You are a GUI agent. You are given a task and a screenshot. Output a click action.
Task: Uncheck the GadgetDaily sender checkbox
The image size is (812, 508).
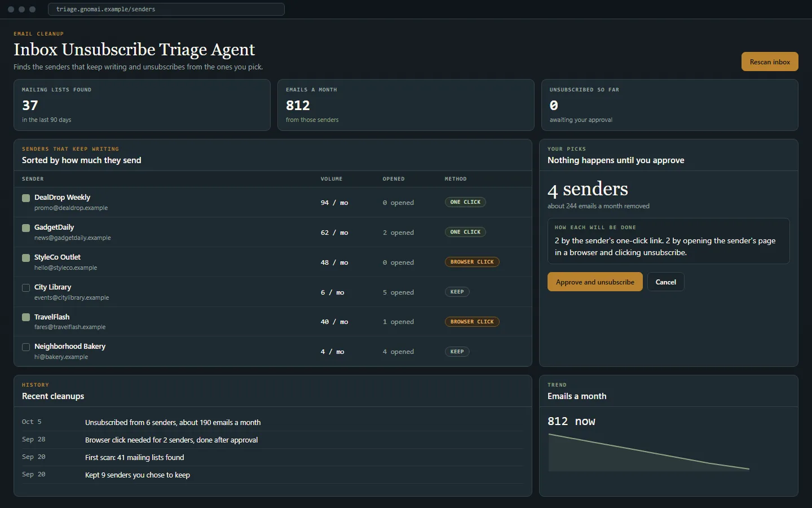[26, 228]
